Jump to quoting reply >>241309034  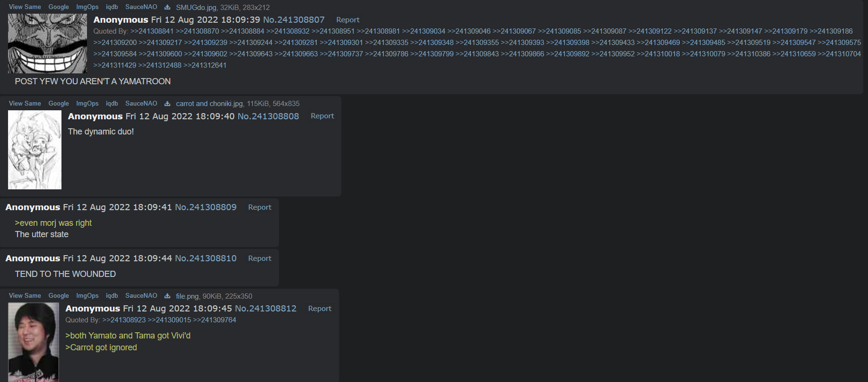click(x=424, y=31)
